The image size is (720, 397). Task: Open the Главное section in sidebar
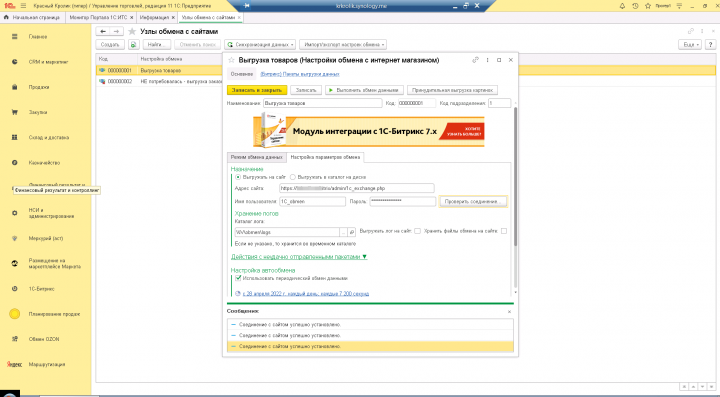38,37
